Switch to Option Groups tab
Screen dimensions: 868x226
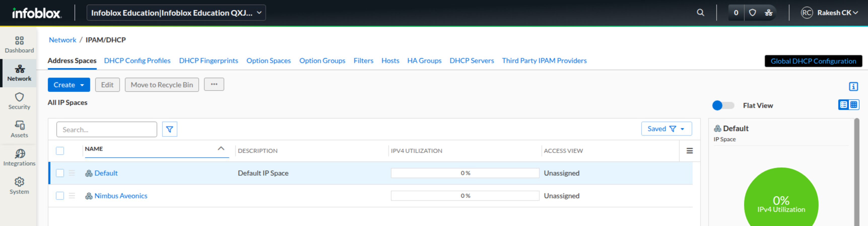pyautogui.click(x=322, y=61)
